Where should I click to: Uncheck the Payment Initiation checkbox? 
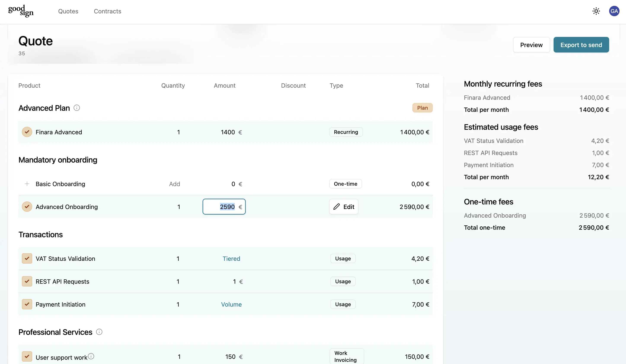click(x=27, y=304)
